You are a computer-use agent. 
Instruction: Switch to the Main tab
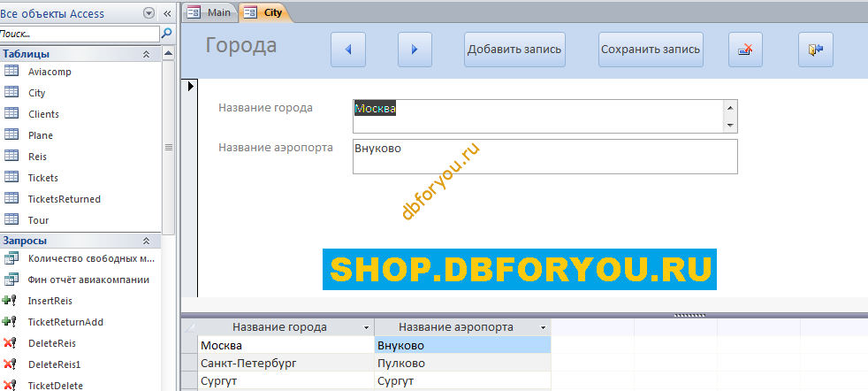pyautogui.click(x=209, y=12)
